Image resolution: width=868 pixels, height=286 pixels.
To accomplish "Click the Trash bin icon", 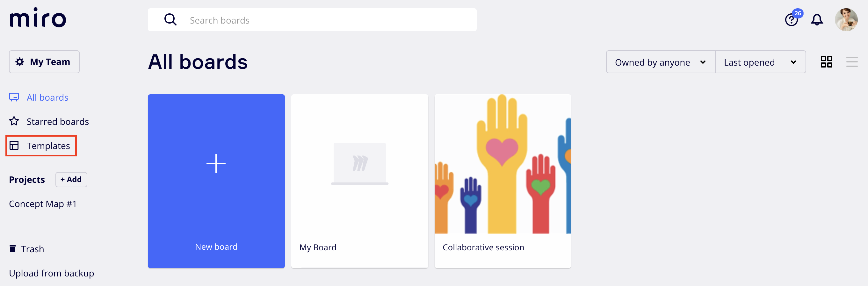I will pyautogui.click(x=13, y=249).
